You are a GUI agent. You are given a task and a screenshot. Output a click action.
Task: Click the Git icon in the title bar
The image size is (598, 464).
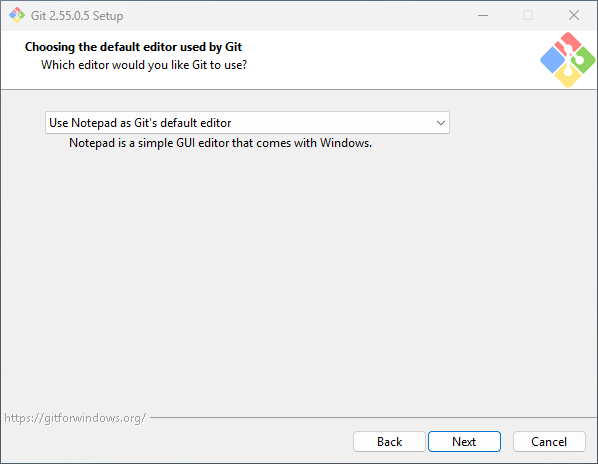(17, 15)
